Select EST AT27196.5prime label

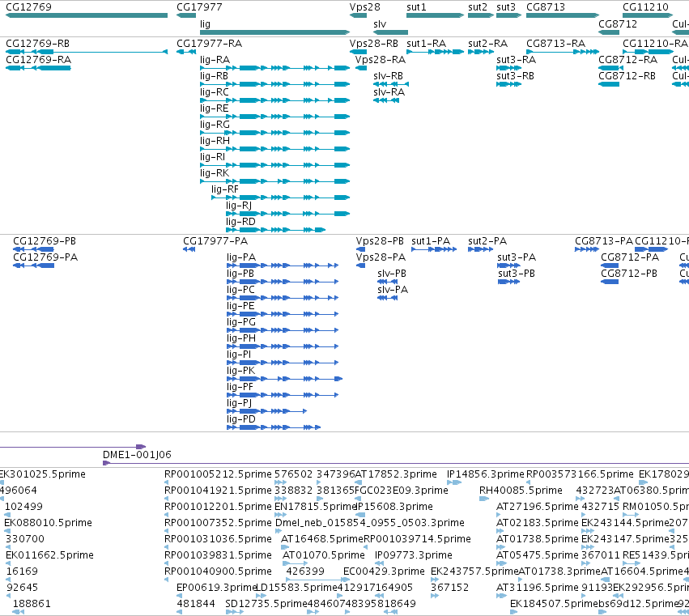[538, 506]
